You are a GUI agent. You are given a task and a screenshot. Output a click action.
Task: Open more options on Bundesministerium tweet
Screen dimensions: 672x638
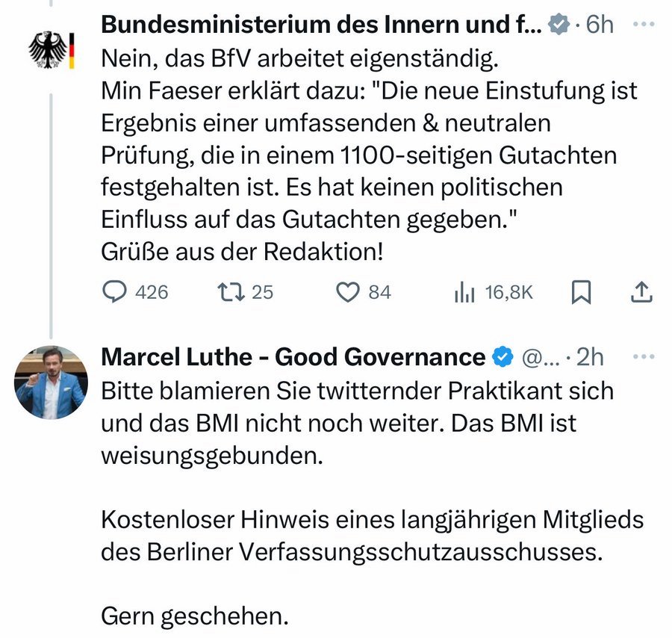click(x=641, y=24)
